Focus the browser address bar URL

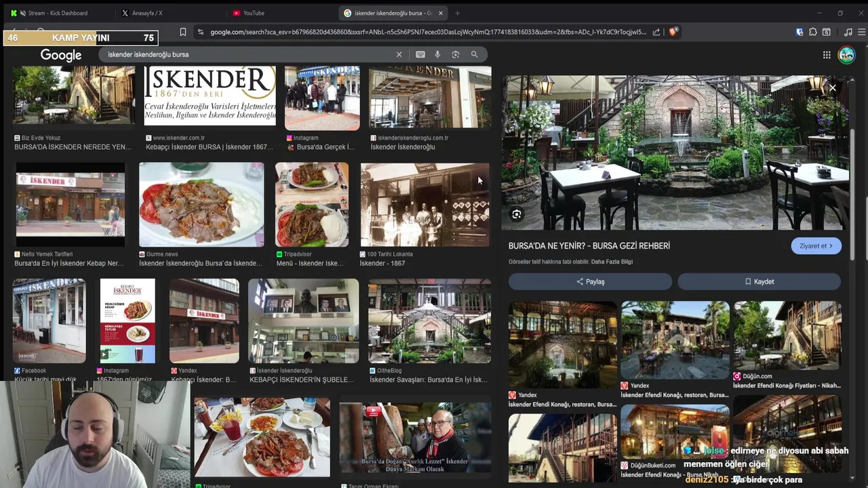pyautogui.click(x=428, y=32)
